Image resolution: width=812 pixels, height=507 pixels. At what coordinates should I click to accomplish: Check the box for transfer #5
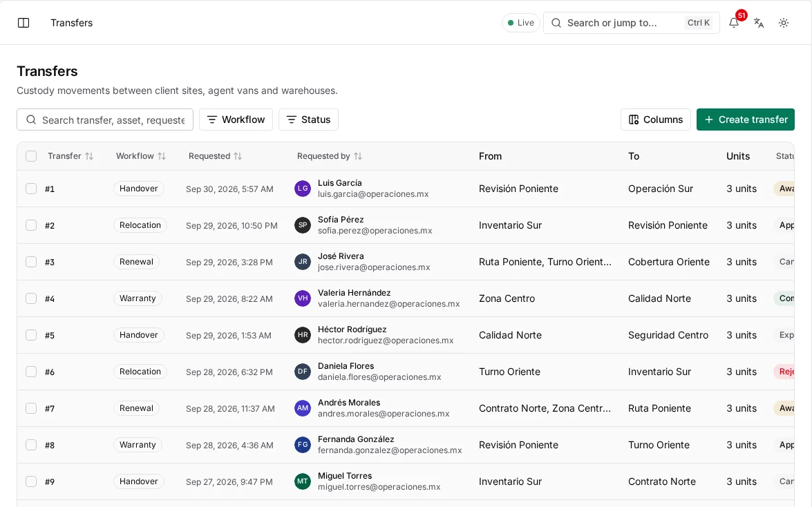[31, 335]
